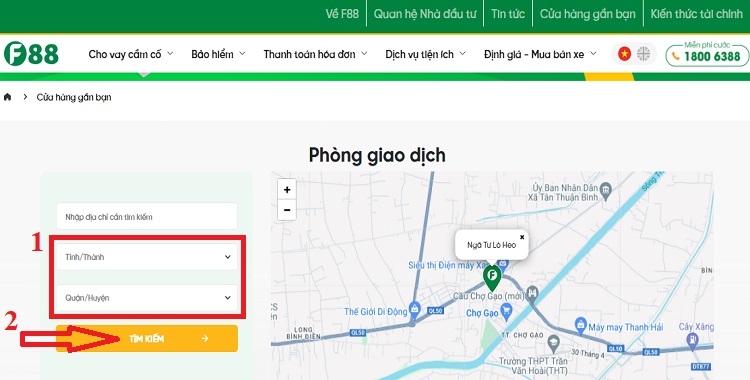Viewport: 750px width, 380px height.
Task: Call hotline 1800 6388 button
Action: [x=707, y=55]
